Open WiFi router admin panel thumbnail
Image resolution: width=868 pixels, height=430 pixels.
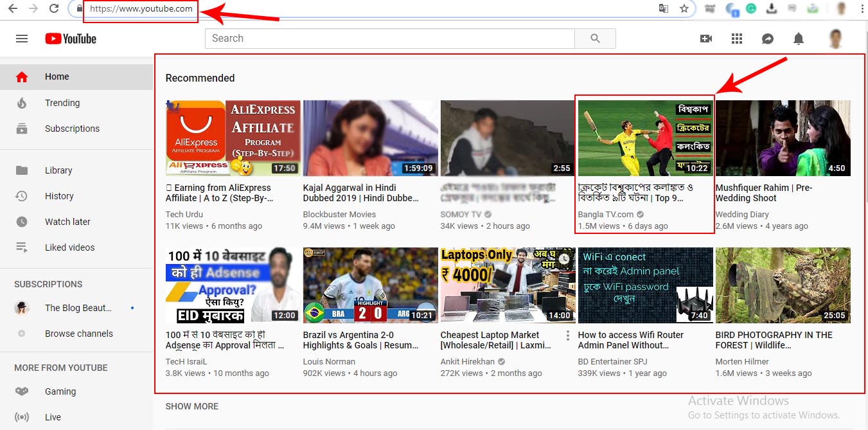(x=646, y=285)
